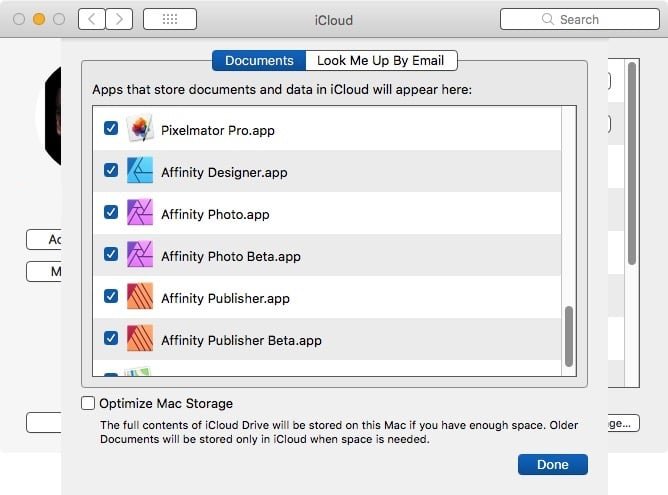
Task: Click the app list scrollbar thumb
Action: click(569, 336)
